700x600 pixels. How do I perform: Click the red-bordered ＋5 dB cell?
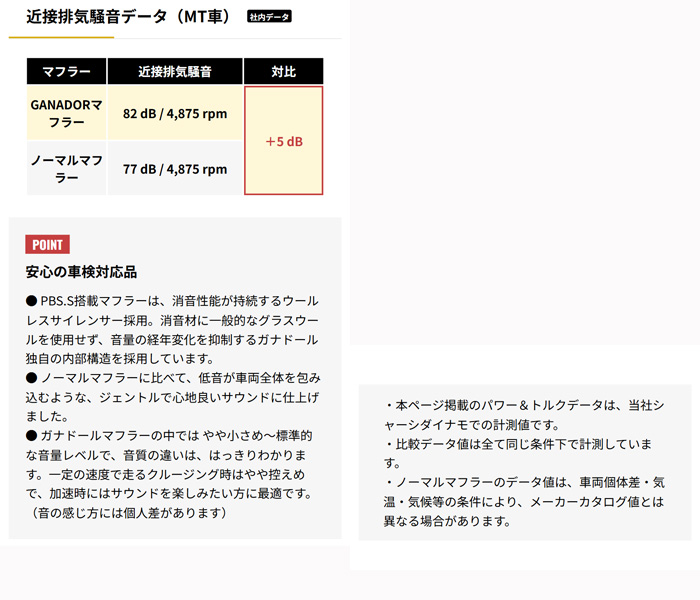coord(283,141)
